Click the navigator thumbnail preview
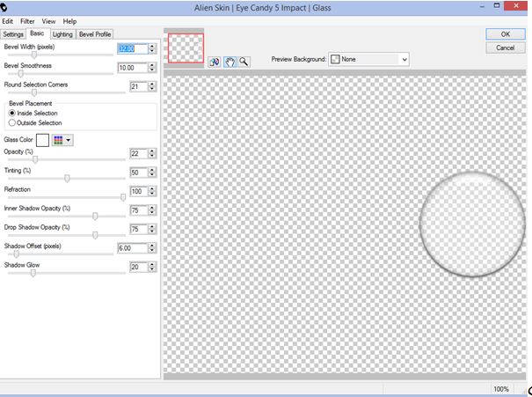This screenshot has width=532, height=397. [x=186, y=48]
